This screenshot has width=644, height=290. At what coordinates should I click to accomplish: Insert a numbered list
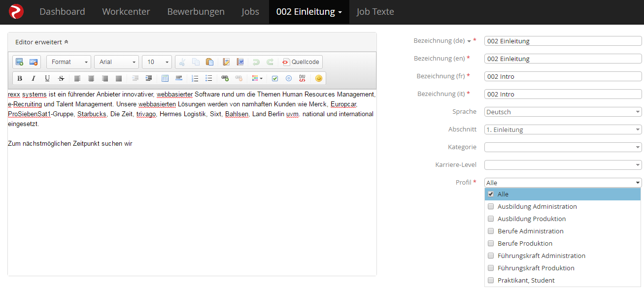coord(195,78)
